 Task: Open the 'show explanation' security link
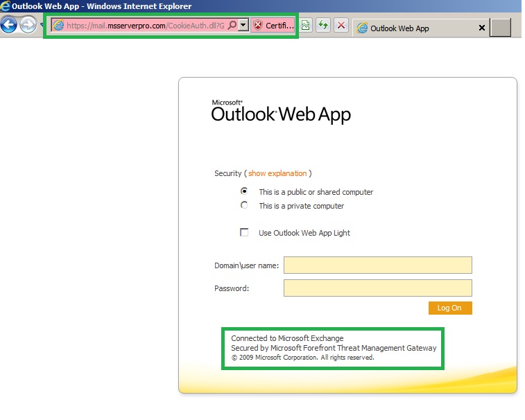(277, 173)
